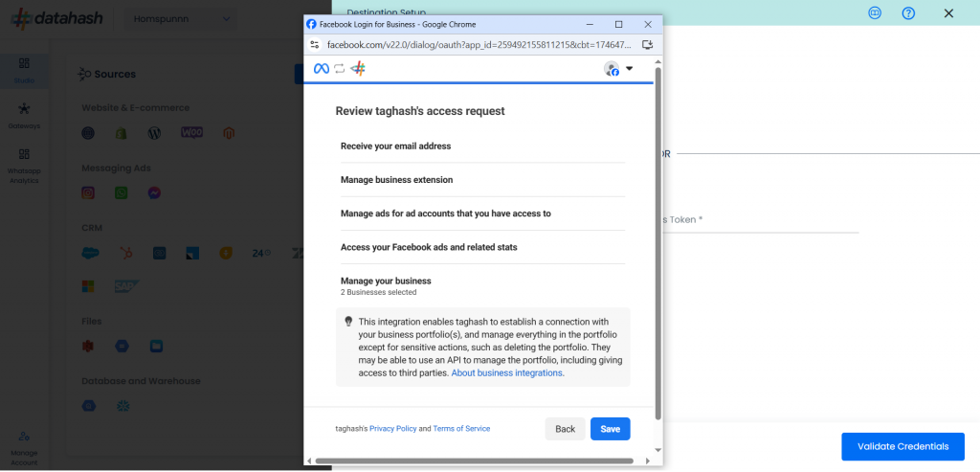
Task: Click the install app icon in address bar
Action: point(648,44)
